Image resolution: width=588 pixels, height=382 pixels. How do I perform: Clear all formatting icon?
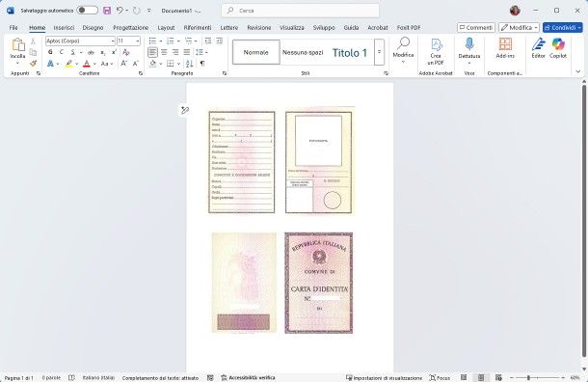pyautogui.click(x=126, y=52)
